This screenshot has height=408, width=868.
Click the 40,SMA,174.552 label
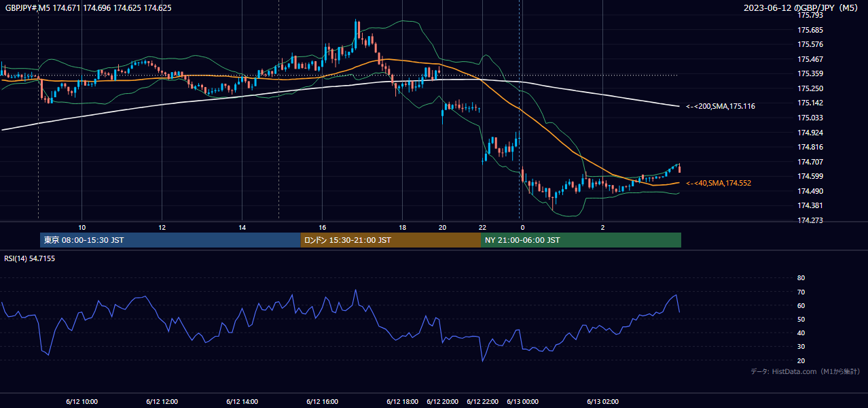coord(719,183)
